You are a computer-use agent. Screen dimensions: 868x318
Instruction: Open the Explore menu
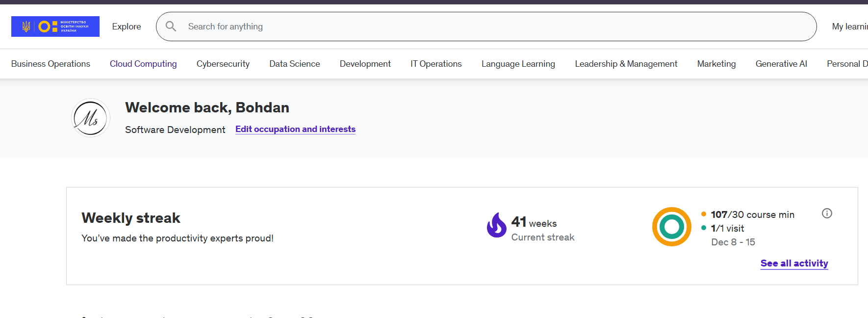[127, 26]
